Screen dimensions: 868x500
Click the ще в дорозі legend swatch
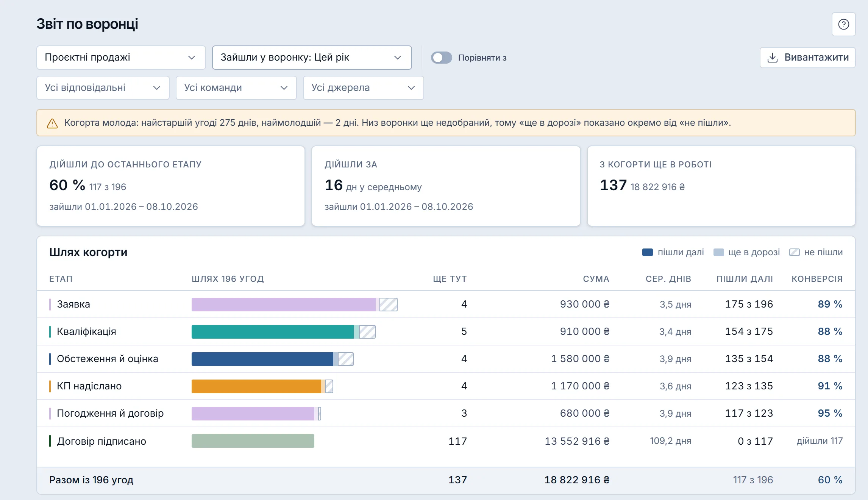pyautogui.click(x=718, y=252)
